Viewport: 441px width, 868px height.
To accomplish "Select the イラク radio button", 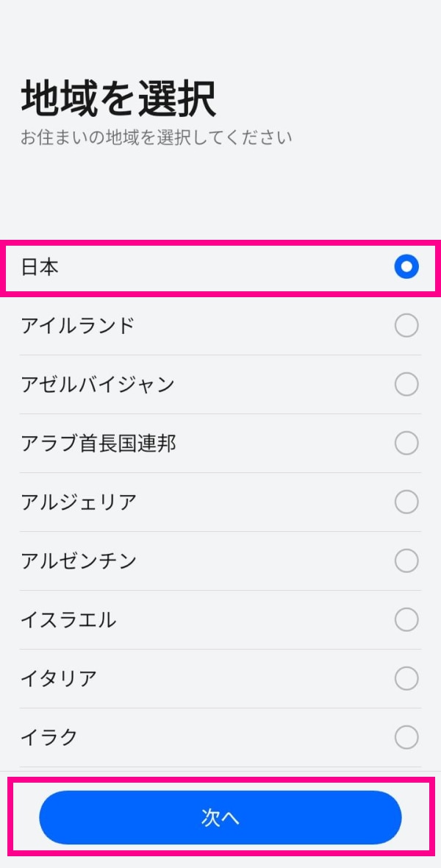I will [x=406, y=737].
